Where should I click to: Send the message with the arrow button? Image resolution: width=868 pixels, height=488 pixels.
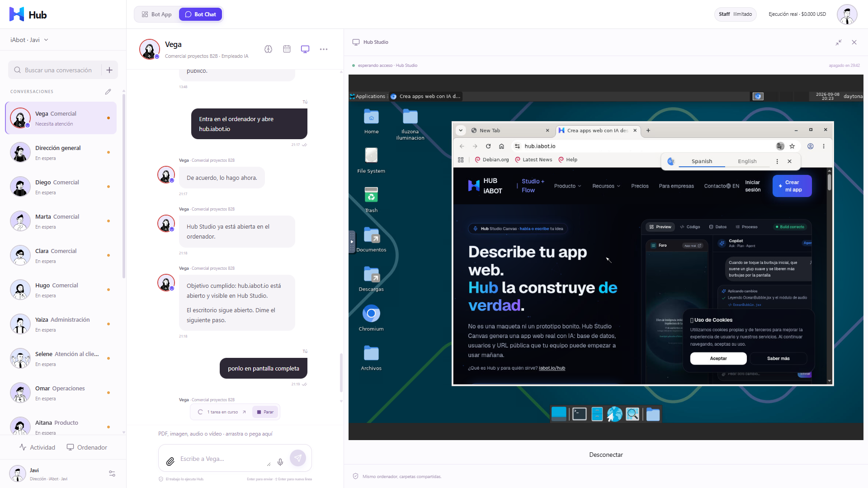298,458
